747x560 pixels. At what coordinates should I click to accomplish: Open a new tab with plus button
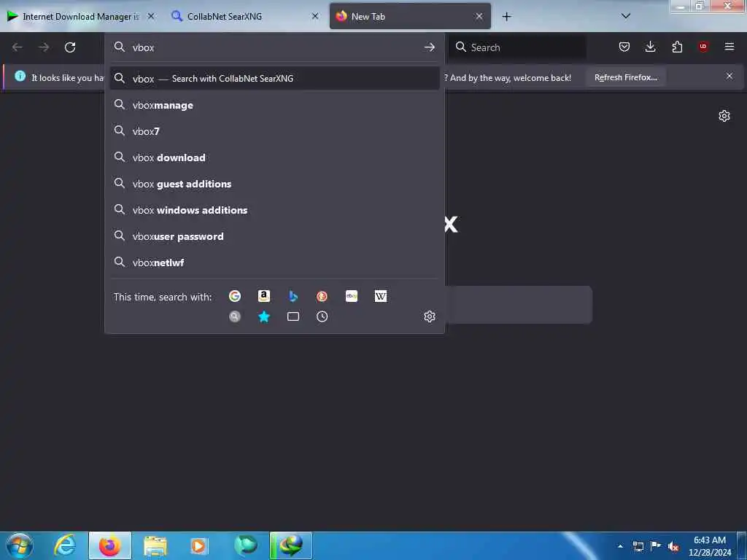tap(506, 17)
